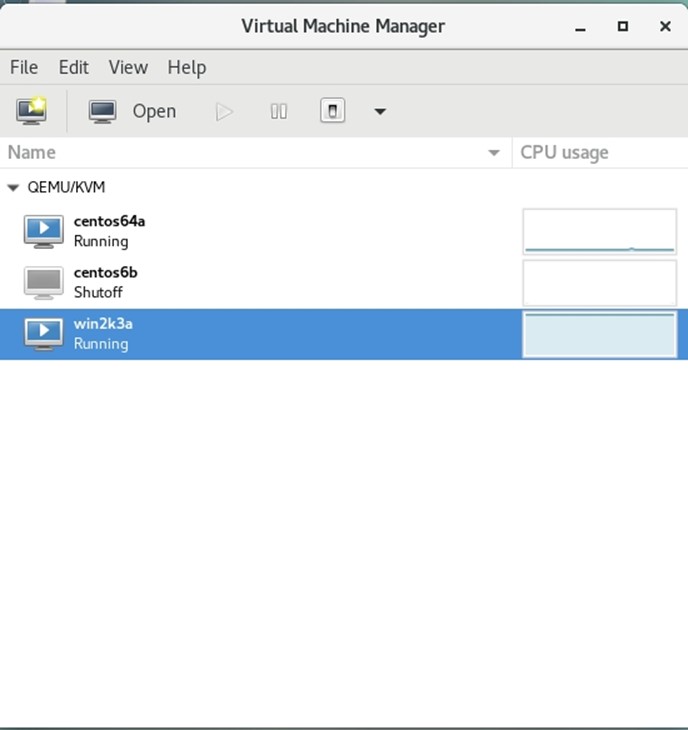
Task: Create a new virtual machine
Action: 31,111
